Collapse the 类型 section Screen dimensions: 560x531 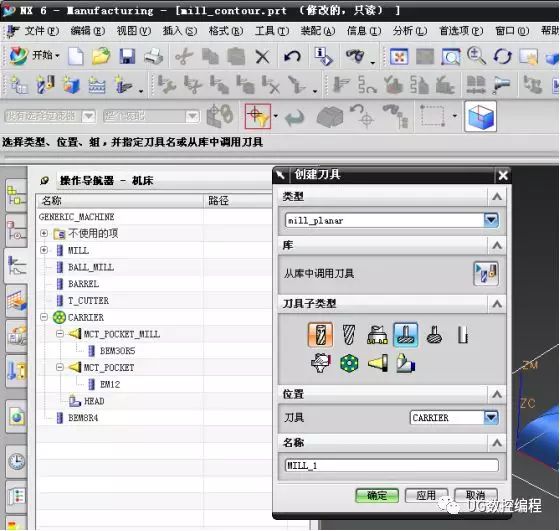[497, 196]
